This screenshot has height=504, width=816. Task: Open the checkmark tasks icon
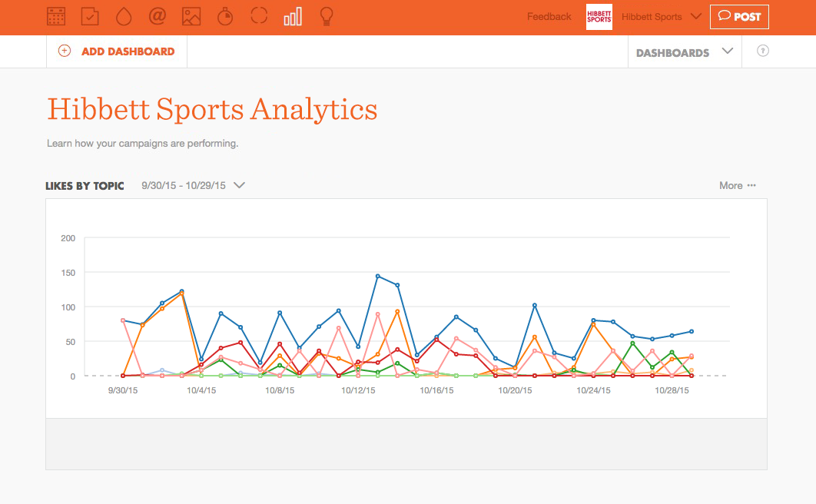[90, 17]
